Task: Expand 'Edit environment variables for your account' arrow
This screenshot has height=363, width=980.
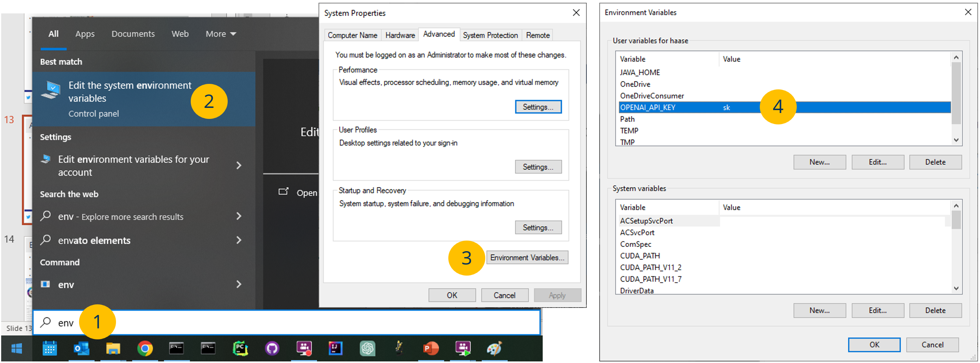Action: tap(238, 165)
